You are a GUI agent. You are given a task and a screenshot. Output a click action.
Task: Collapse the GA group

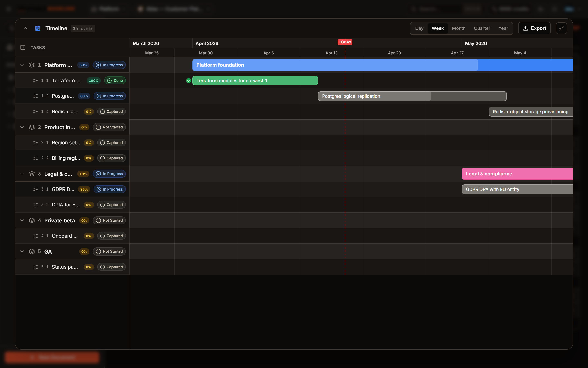pyautogui.click(x=22, y=251)
